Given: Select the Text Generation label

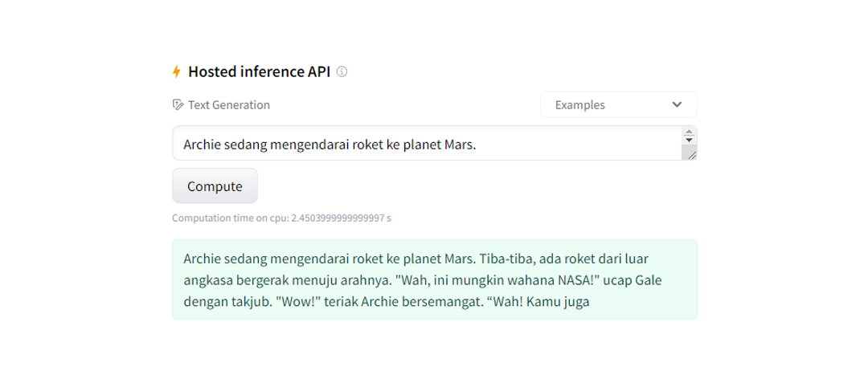Looking at the screenshot, I should tap(228, 104).
